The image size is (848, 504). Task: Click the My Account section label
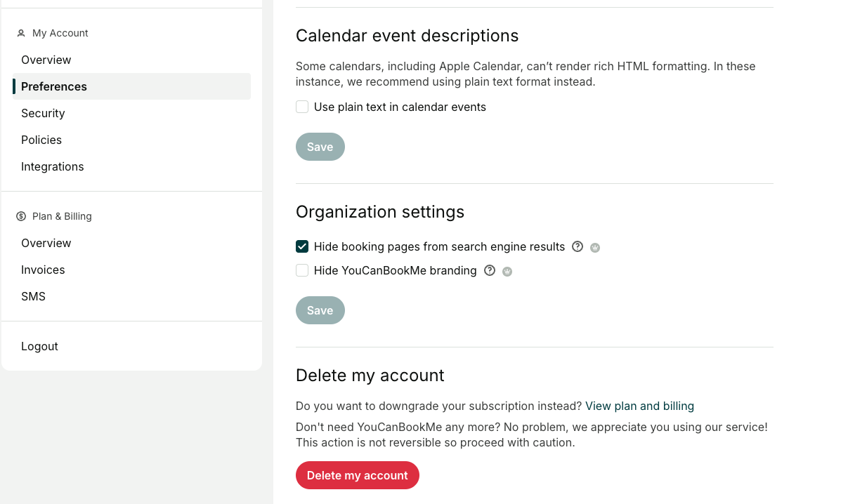(60, 33)
